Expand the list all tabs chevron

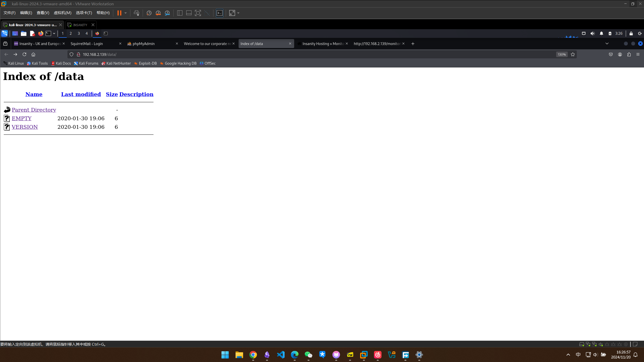607,44
